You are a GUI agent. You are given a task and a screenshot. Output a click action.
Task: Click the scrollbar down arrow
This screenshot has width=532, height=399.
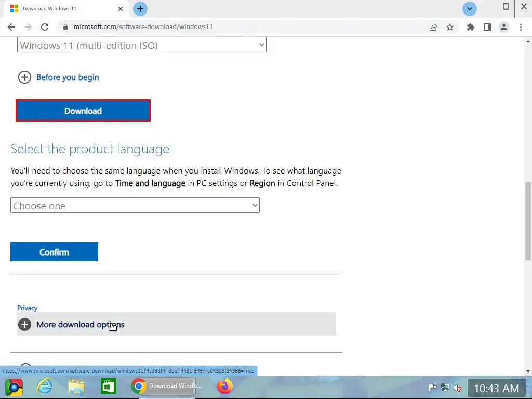[x=528, y=371]
